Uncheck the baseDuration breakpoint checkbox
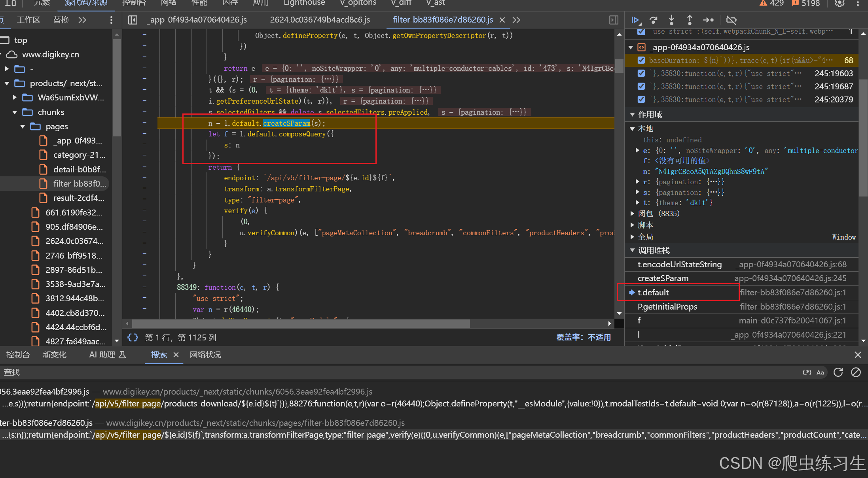The width and height of the screenshot is (868, 478). pyautogui.click(x=641, y=60)
